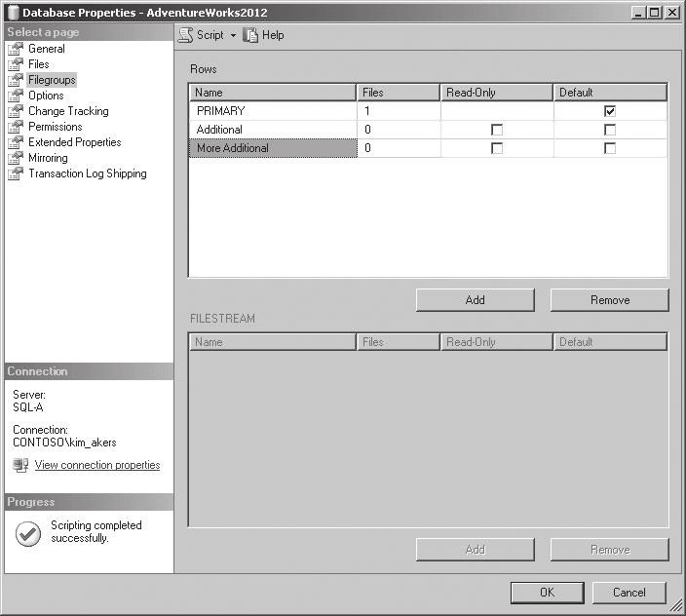
Task: Confirm with the OK button
Action: (x=548, y=593)
